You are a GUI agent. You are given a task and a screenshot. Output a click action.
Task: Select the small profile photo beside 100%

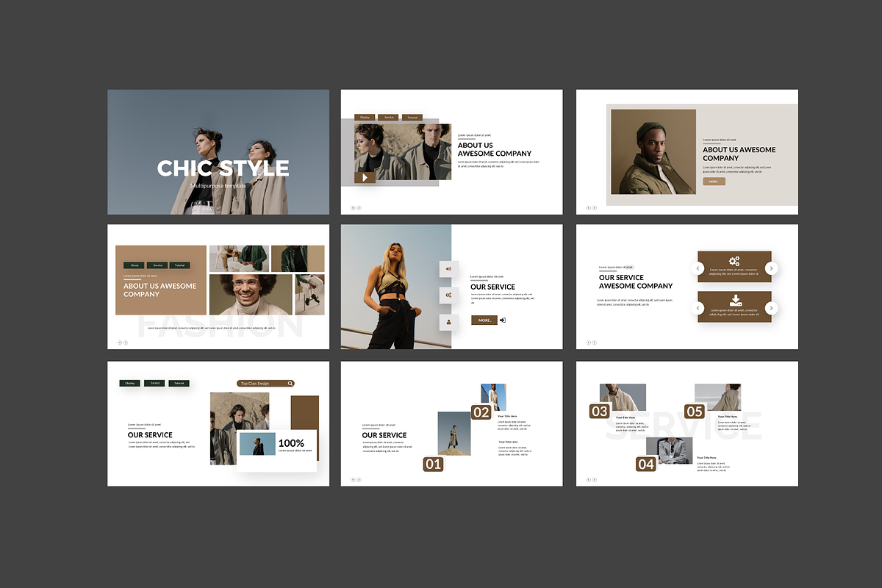257,444
